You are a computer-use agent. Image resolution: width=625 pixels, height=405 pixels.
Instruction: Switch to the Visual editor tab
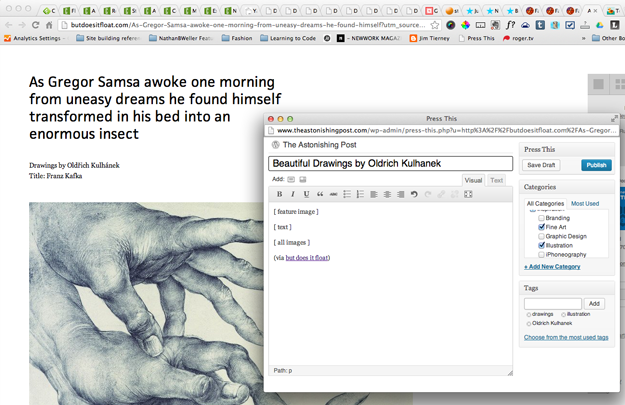473,180
